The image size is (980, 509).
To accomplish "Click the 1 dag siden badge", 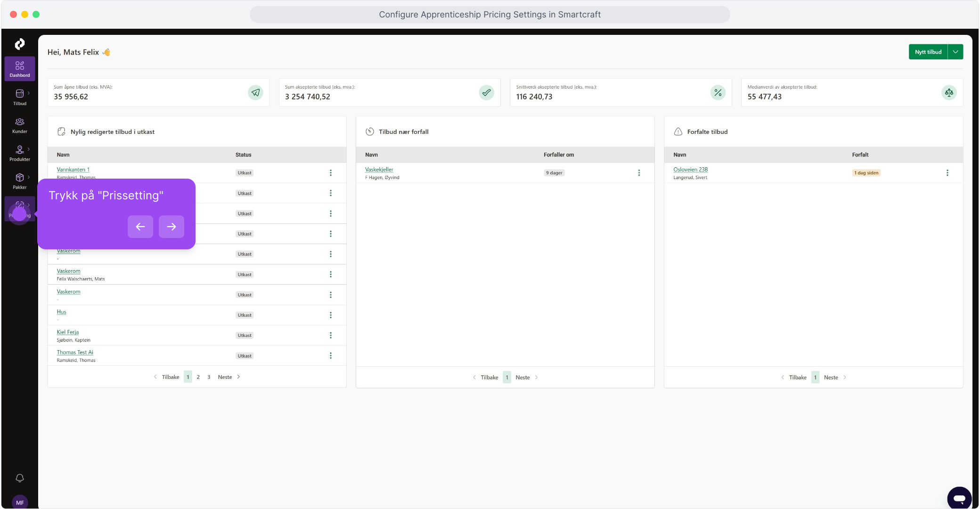I will pos(866,173).
